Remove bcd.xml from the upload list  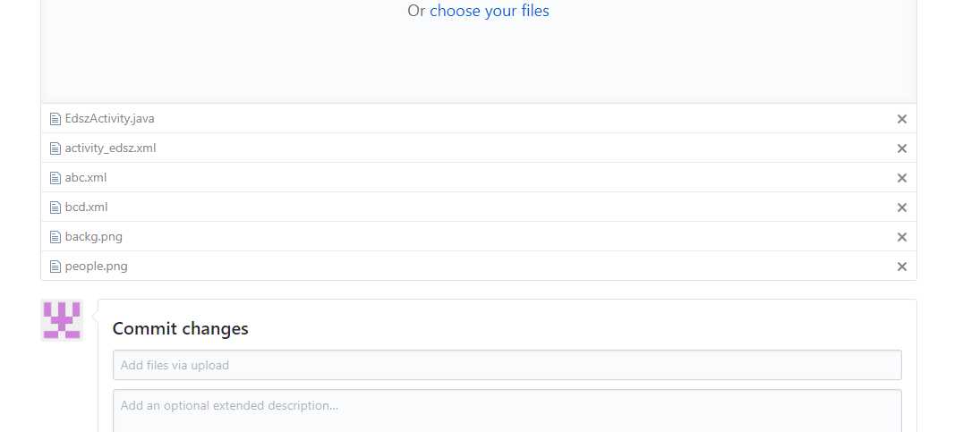(x=901, y=208)
